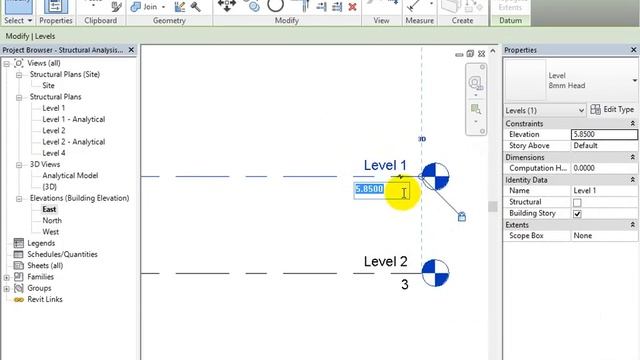Click the Datum panel title
Screen dimensions: 640x360
click(510, 20)
